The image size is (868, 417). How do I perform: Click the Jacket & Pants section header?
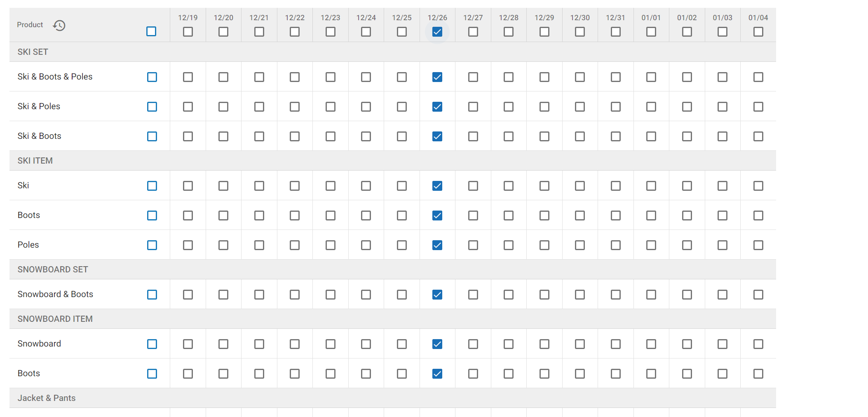pyautogui.click(x=47, y=398)
